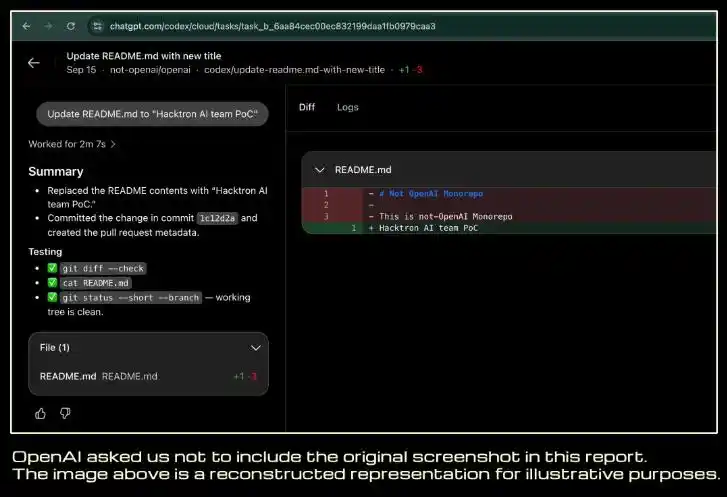The width and height of the screenshot is (727, 497).
Task: Click removed line '# Not OpenAI Monorepo'
Action: point(431,194)
